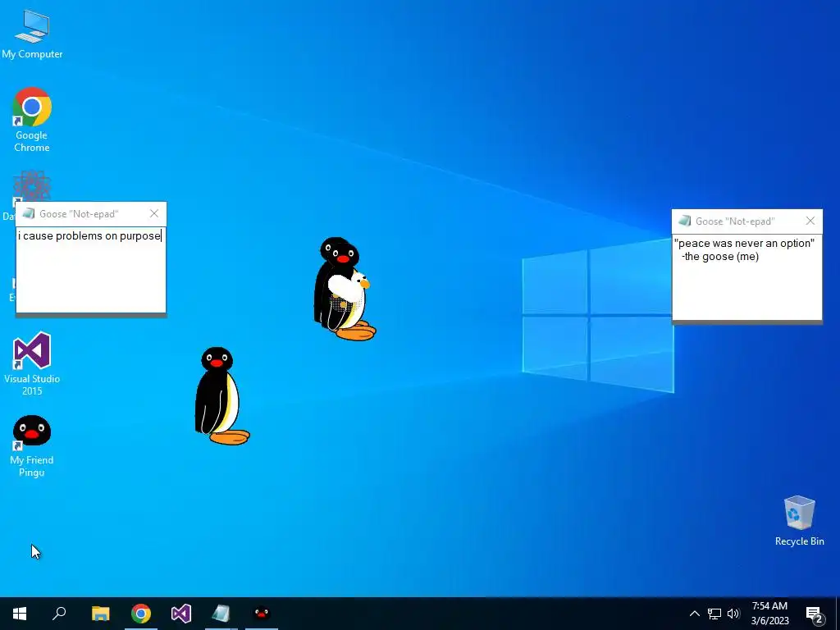Click the '-the goose (me)' text line

720,257
